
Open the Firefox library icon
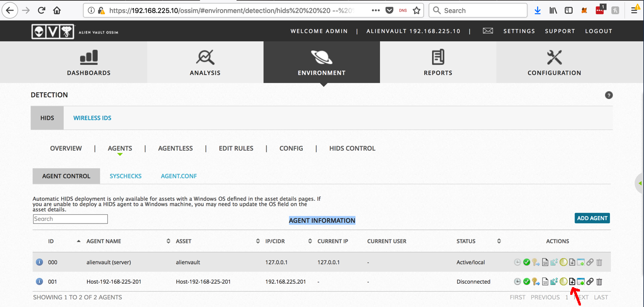(x=553, y=10)
